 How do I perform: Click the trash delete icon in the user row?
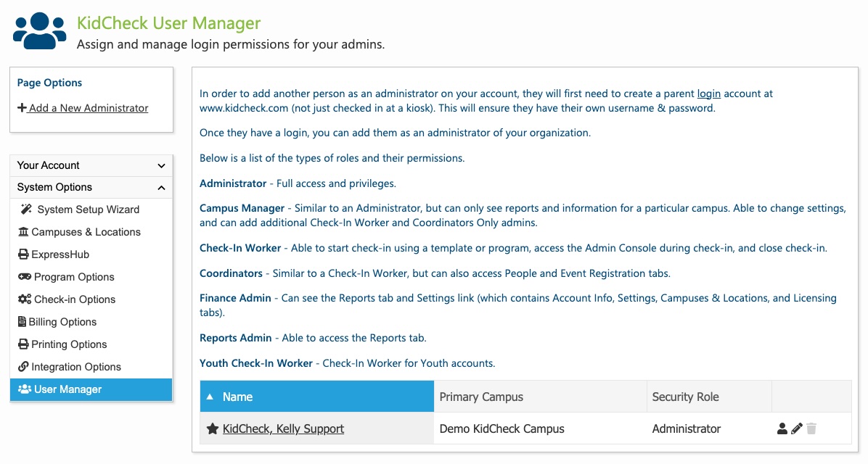(x=811, y=428)
